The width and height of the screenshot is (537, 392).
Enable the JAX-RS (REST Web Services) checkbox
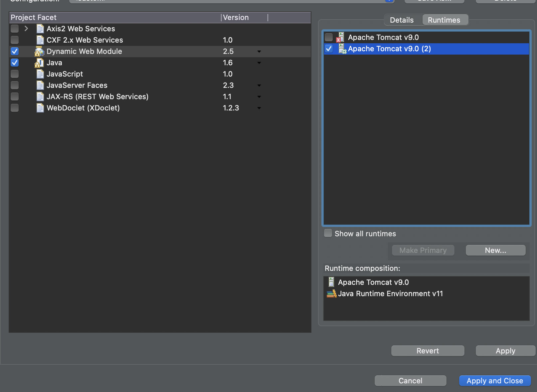[15, 97]
